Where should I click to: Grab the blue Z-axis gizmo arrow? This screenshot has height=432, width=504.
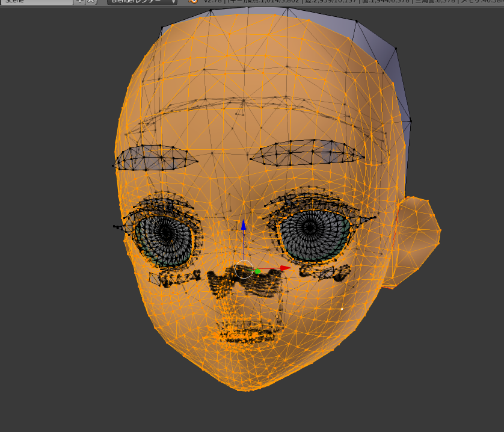(244, 225)
